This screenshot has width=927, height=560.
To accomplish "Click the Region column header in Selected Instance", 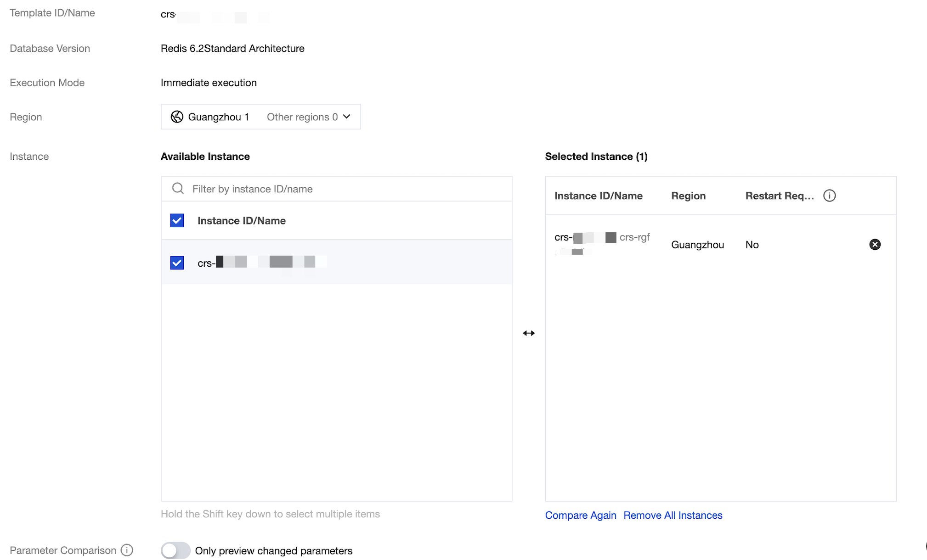I will [x=688, y=196].
